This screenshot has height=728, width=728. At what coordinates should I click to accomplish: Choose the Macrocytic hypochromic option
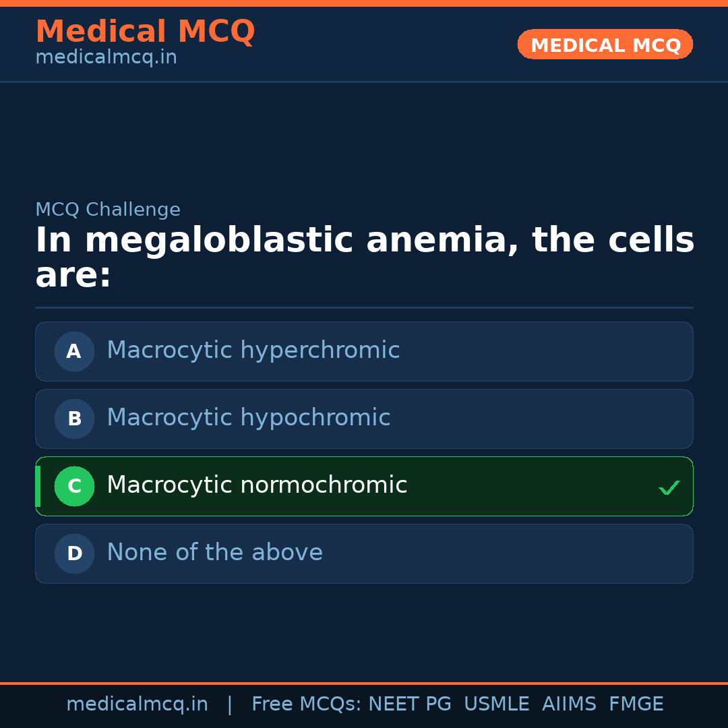tap(249, 418)
